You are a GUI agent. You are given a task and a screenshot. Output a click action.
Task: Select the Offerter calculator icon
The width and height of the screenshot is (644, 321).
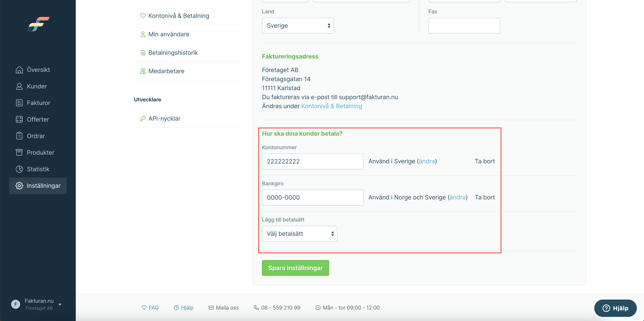pos(19,119)
